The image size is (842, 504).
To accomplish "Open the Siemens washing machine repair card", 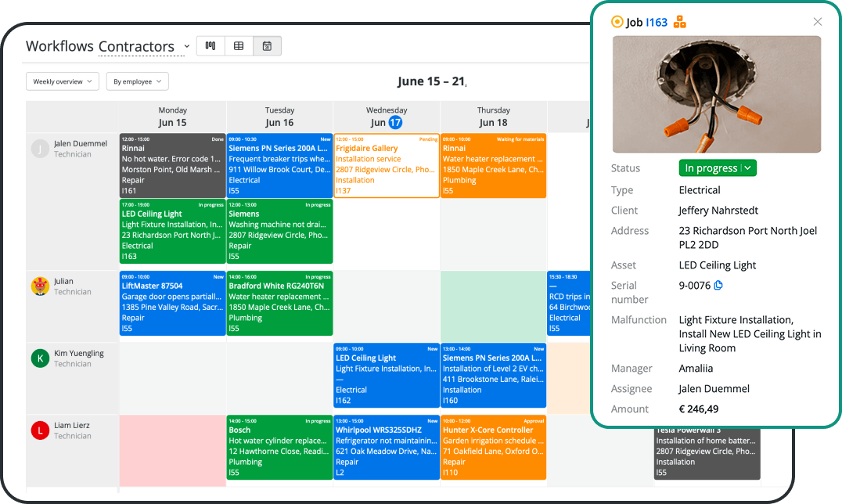I will click(x=279, y=231).
